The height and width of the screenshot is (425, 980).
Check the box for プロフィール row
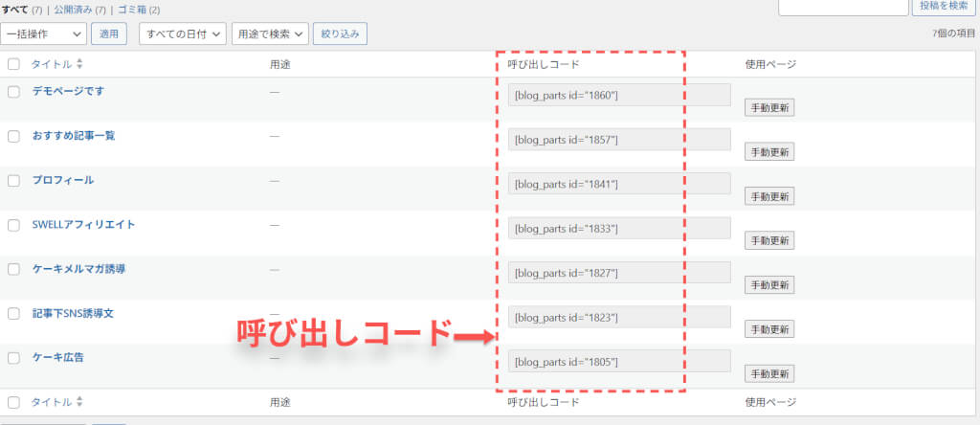(x=13, y=181)
